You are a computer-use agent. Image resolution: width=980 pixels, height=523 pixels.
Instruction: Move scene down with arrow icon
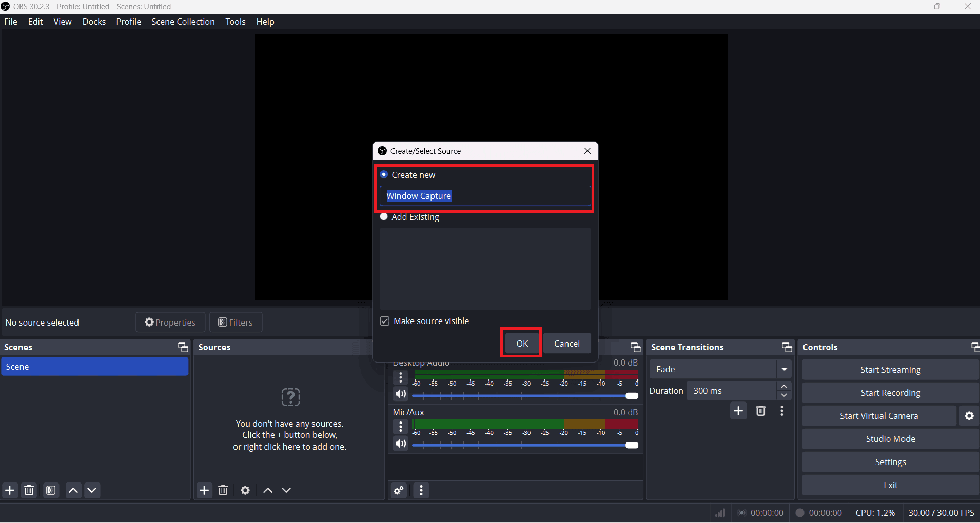point(92,490)
